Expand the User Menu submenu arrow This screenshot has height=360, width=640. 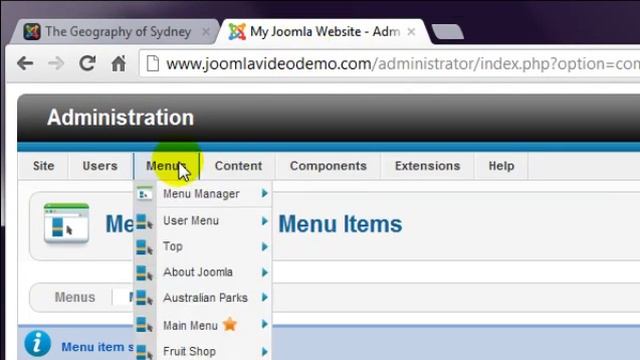click(264, 221)
